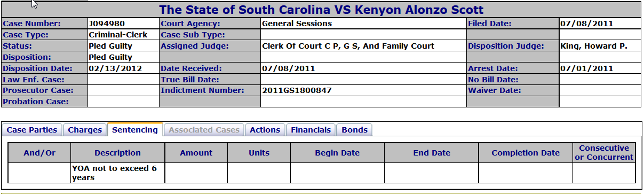Click the Consecutive or Concurrent header

[604, 153]
